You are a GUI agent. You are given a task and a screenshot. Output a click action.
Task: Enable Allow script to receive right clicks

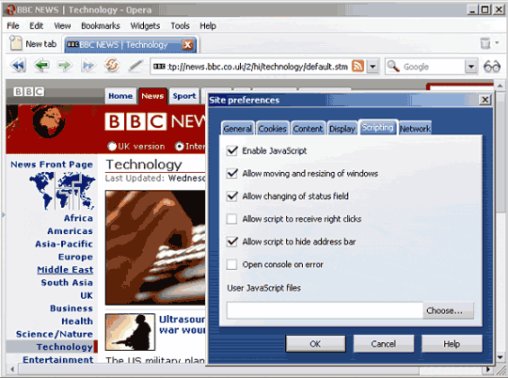tap(232, 219)
